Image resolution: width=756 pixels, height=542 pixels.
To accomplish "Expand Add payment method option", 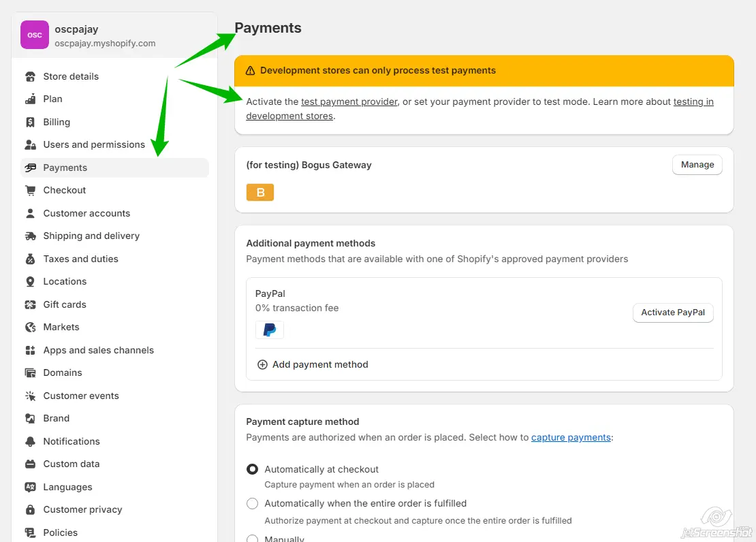I will click(313, 364).
